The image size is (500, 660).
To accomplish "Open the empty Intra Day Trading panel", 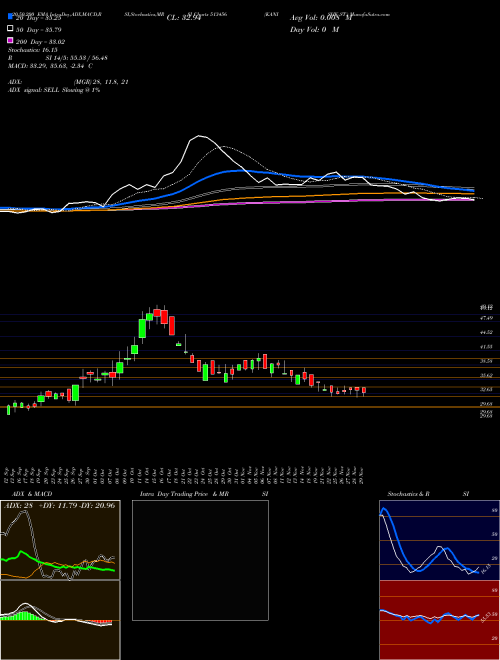I will (x=200, y=560).
